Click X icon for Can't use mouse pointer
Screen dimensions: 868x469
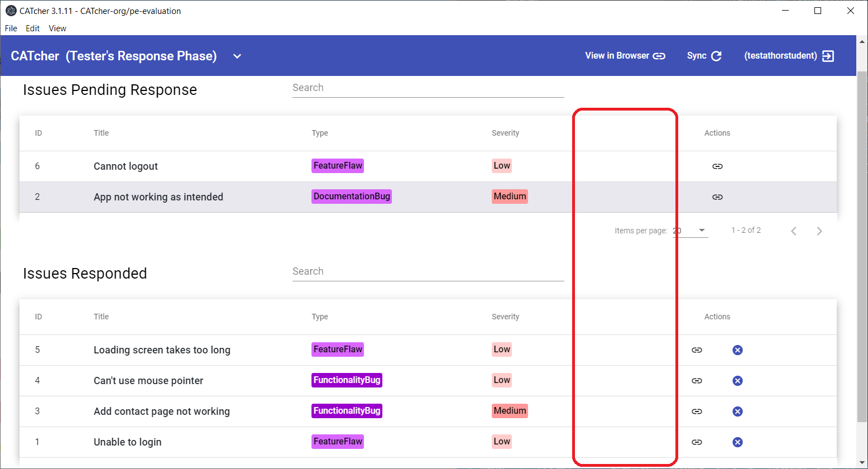[737, 381]
